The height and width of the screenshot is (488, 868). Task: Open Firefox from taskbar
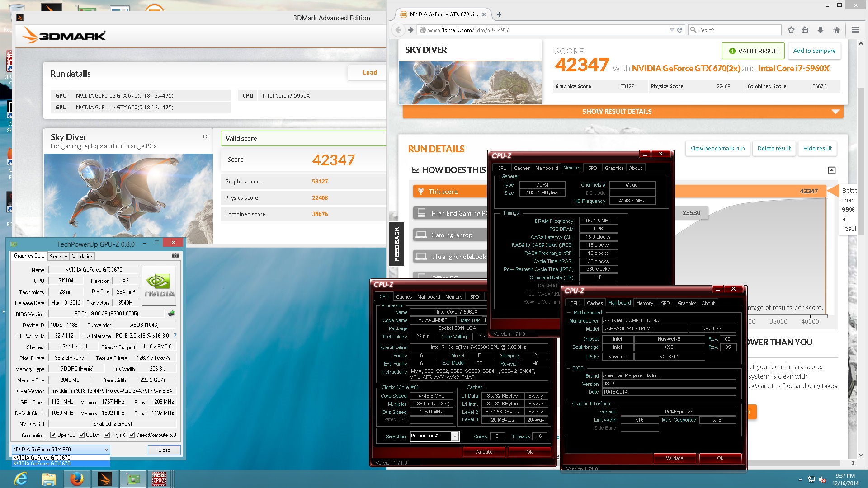pos(76,479)
